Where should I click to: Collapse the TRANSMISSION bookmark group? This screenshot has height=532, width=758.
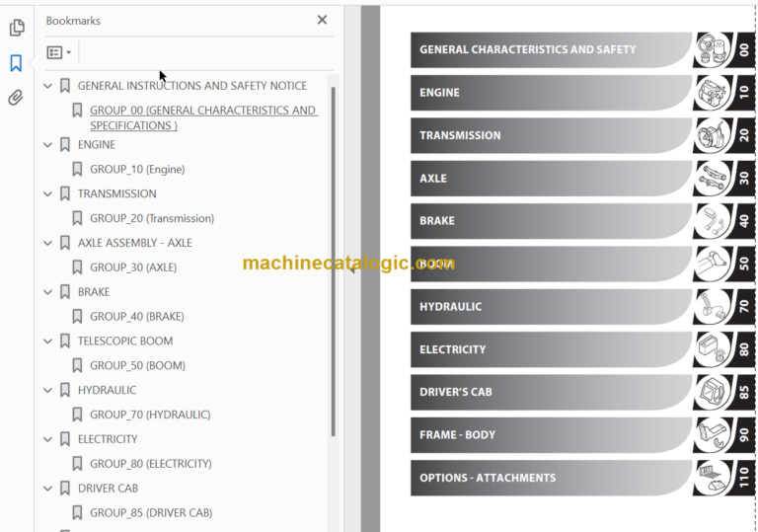point(47,193)
